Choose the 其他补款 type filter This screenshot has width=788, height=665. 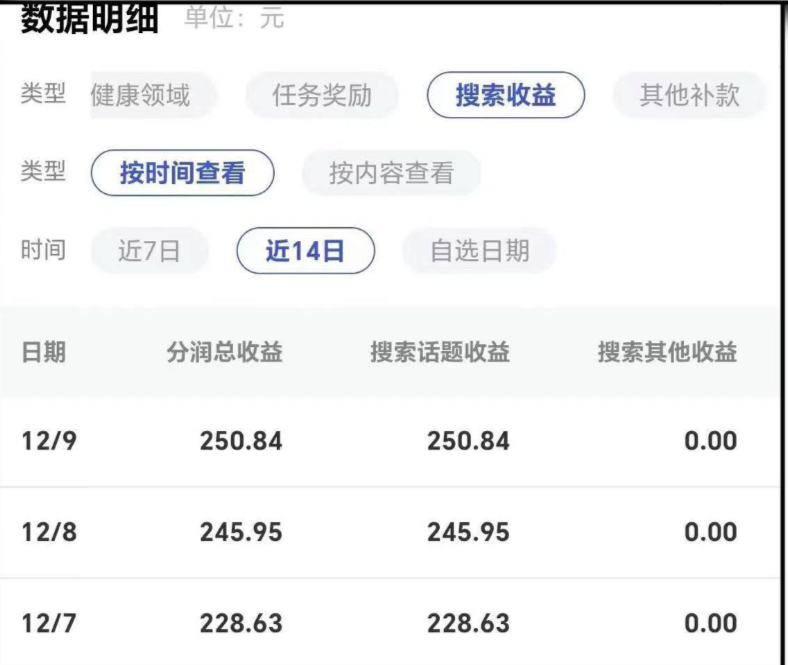pyautogui.click(x=689, y=96)
